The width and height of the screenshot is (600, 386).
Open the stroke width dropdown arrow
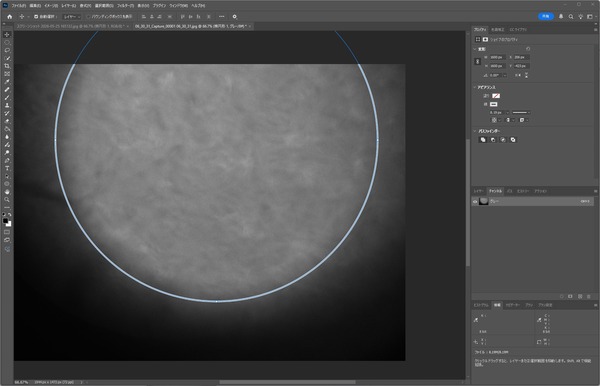tap(508, 112)
